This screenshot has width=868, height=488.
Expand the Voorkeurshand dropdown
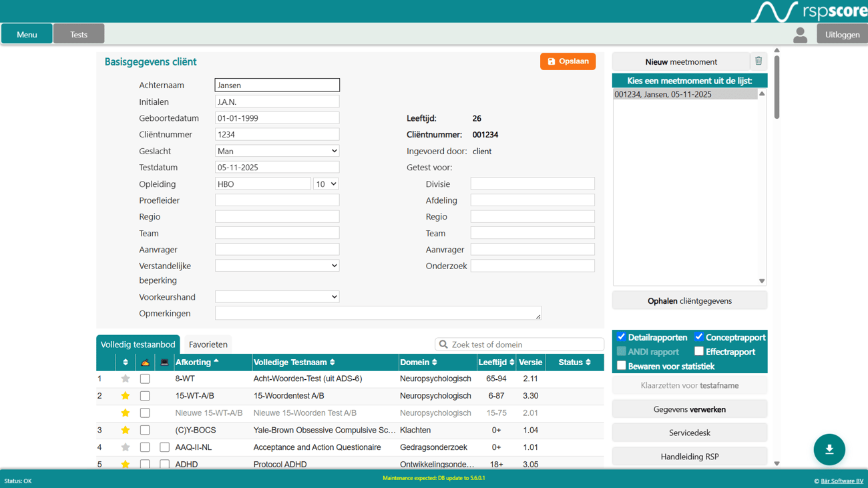(276, 296)
